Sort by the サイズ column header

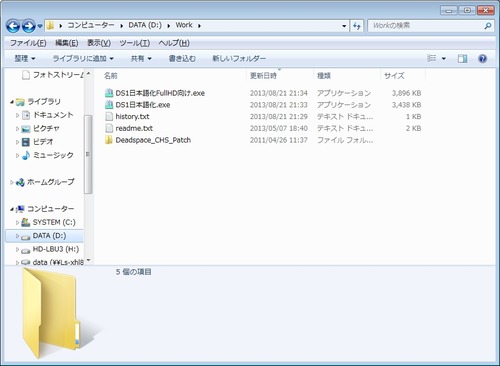(x=394, y=76)
